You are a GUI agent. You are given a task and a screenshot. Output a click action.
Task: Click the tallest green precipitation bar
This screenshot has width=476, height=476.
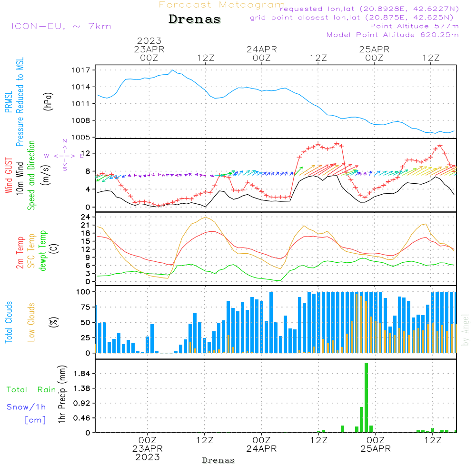(x=366, y=397)
